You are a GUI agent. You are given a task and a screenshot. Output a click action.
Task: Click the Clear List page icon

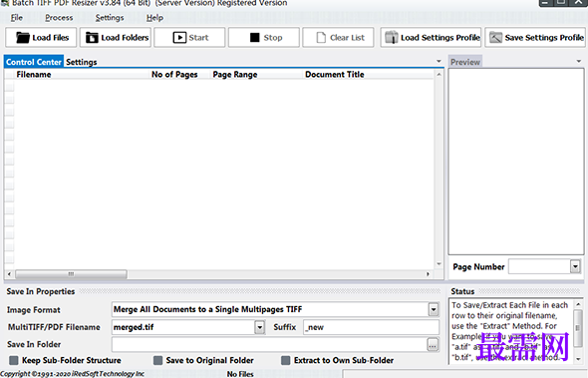coord(321,38)
